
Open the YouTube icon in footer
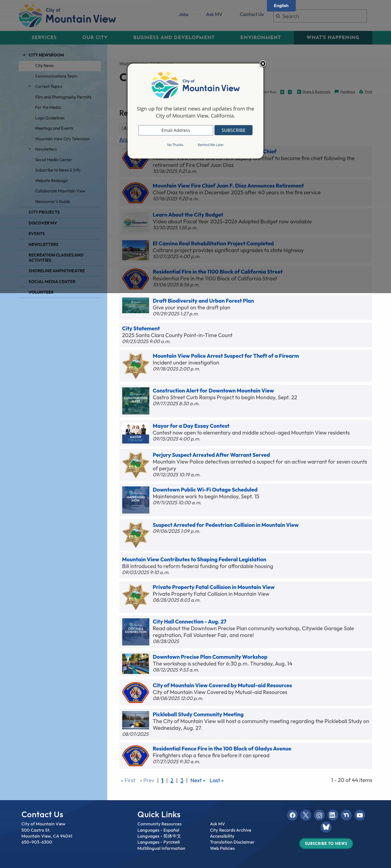pos(360,815)
